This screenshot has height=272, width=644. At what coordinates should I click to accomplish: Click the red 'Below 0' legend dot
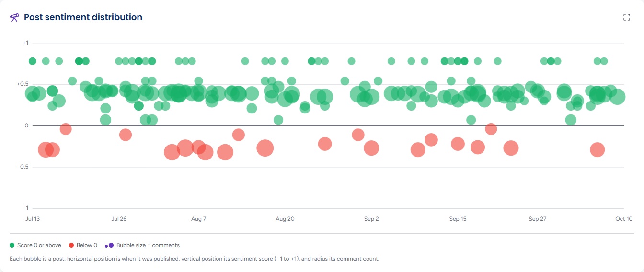(x=71, y=245)
